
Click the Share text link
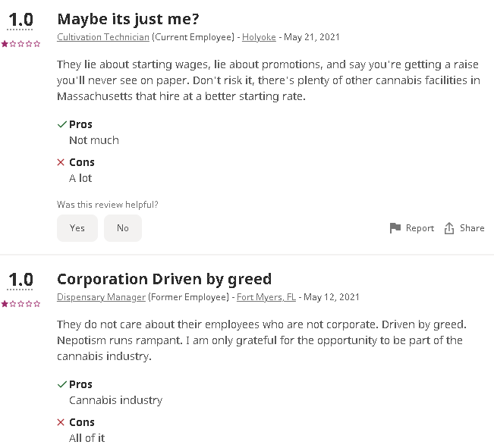click(472, 228)
